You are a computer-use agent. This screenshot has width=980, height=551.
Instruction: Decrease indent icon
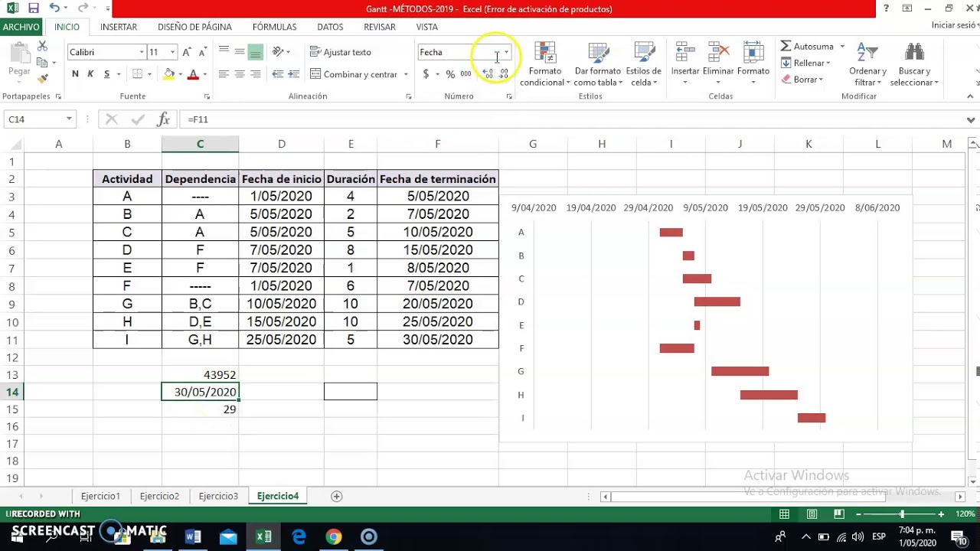point(278,74)
